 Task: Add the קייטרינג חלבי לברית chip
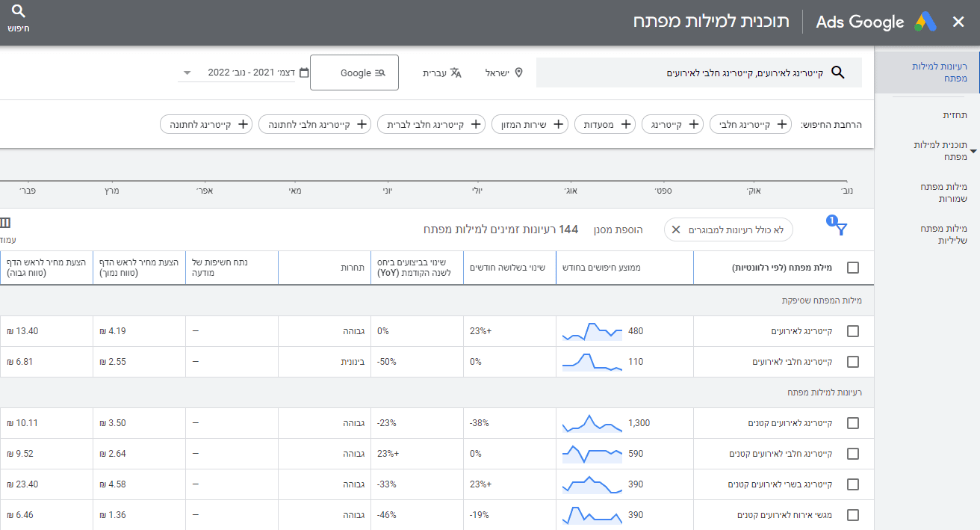pos(431,124)
